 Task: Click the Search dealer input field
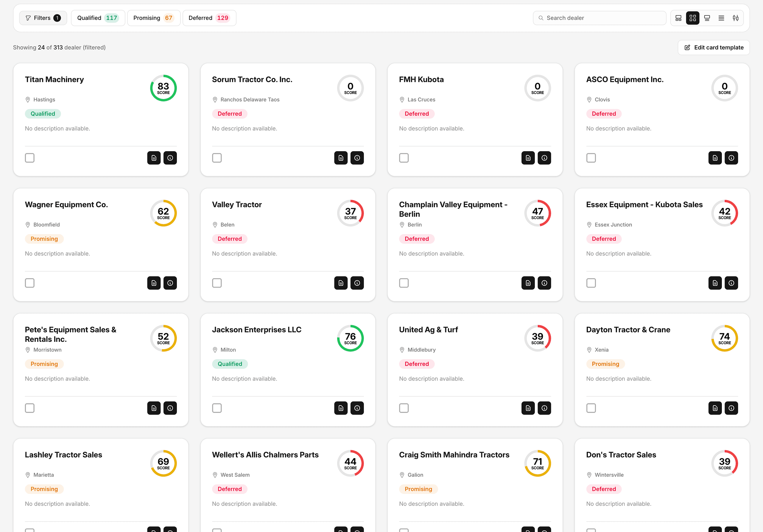(x=599, y=18)
